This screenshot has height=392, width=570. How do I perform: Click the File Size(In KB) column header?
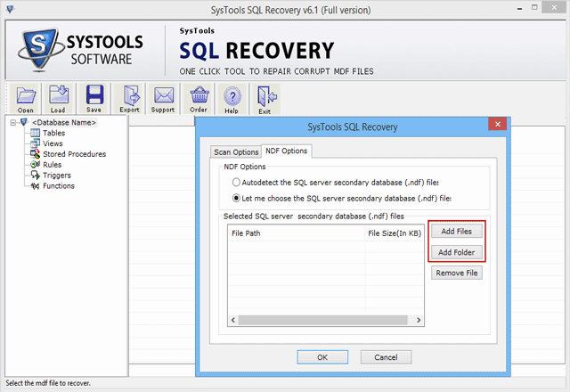[395, 233]
